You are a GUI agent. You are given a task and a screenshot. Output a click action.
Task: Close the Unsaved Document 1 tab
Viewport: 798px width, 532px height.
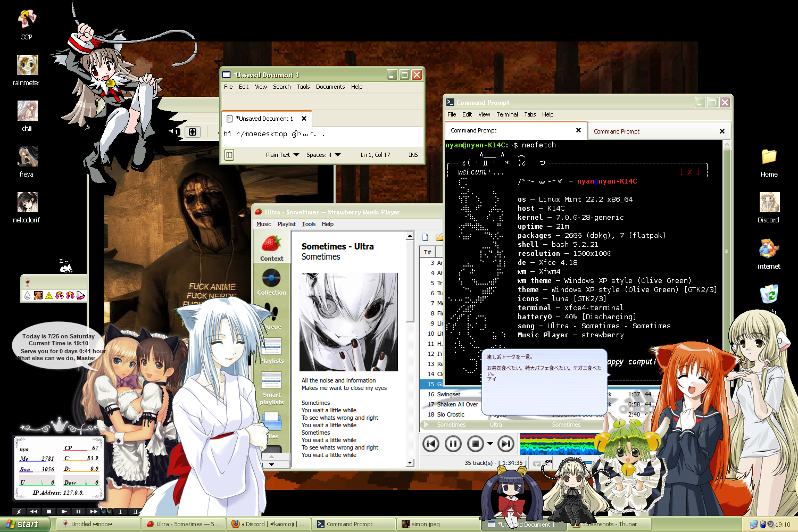pos(304,119)
